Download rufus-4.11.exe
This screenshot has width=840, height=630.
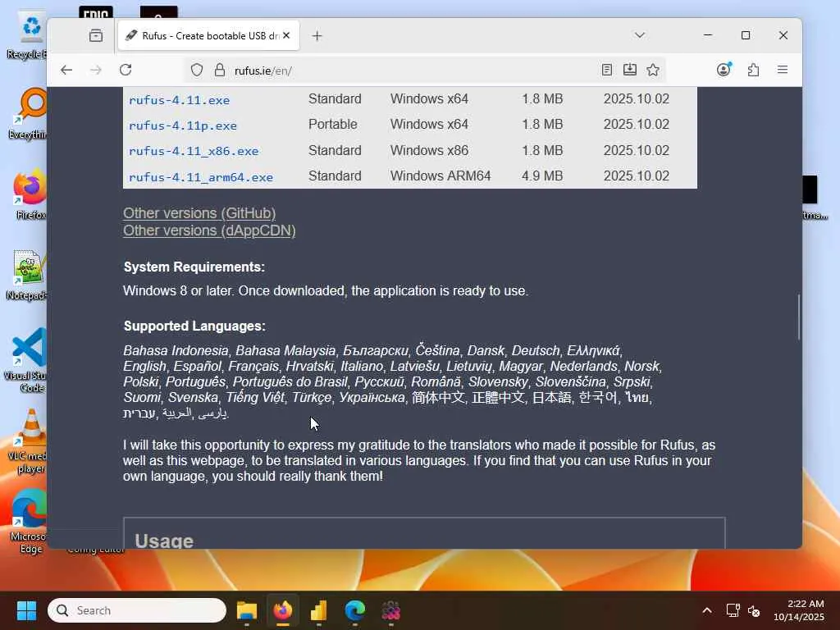pyautogui.click(x=179, y=100)
